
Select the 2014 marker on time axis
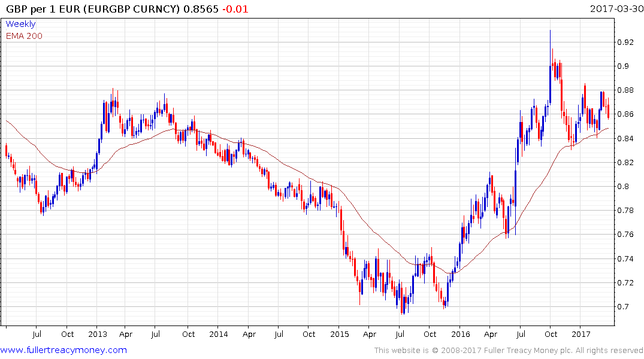(219, 334)
